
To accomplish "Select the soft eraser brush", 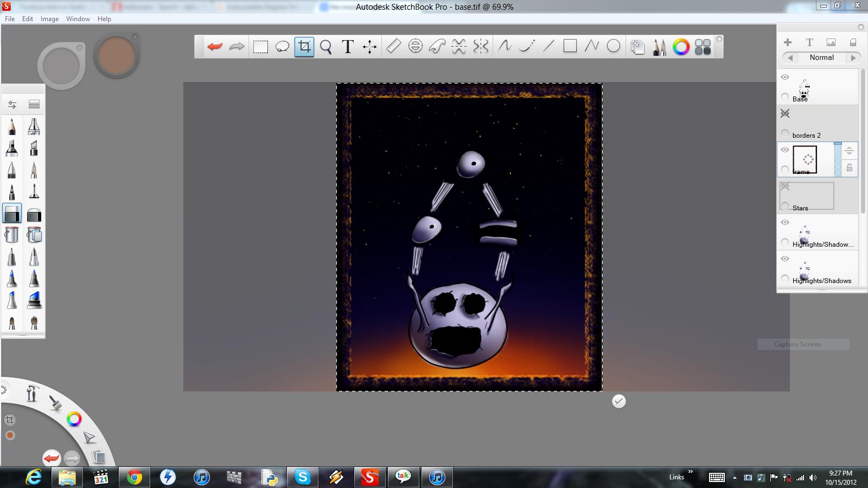I will pyautogui.click(x=34, y=215).
